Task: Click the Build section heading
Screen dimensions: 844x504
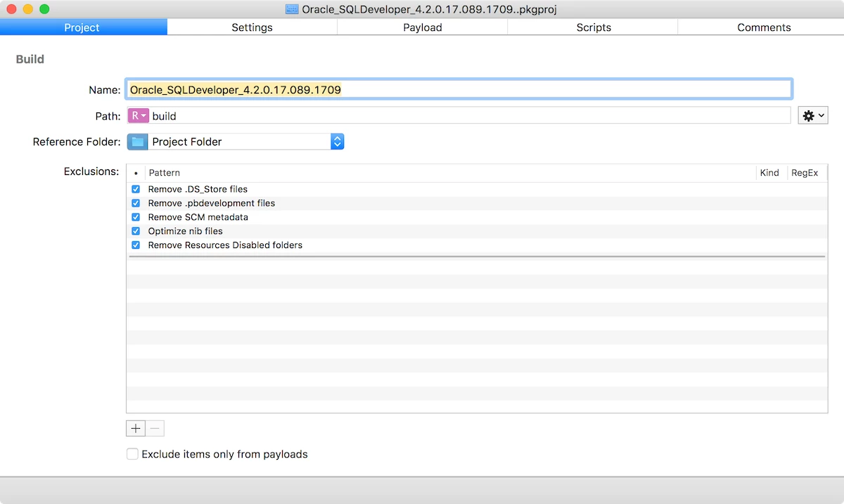Action: (x=30, y=59)
